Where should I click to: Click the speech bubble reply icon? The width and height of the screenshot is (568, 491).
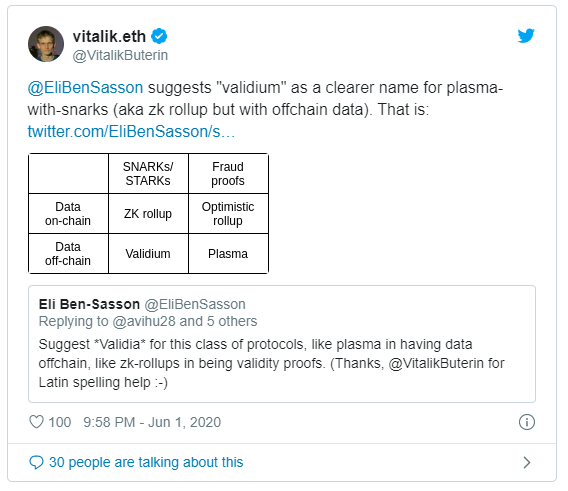36,462
